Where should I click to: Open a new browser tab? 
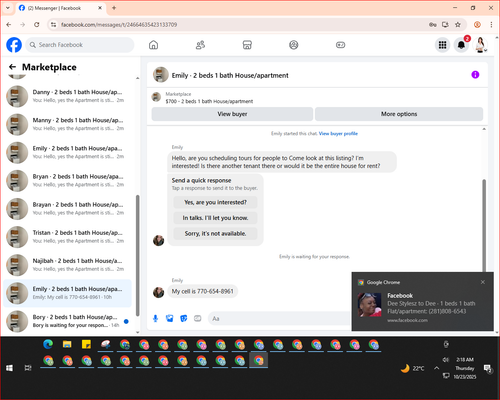pyautogui.click(x=114, y=8)
